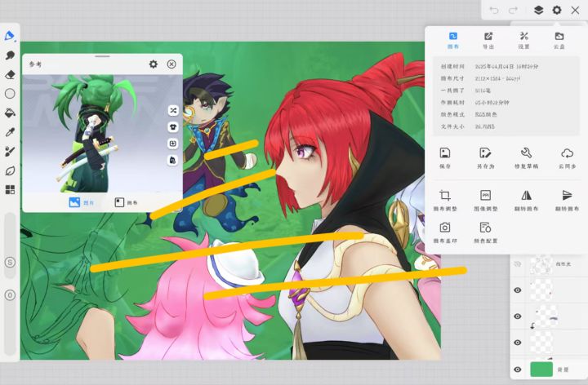
Task: Select the pen brush tool in the left toolbar
Action: [x=9, y=36]
